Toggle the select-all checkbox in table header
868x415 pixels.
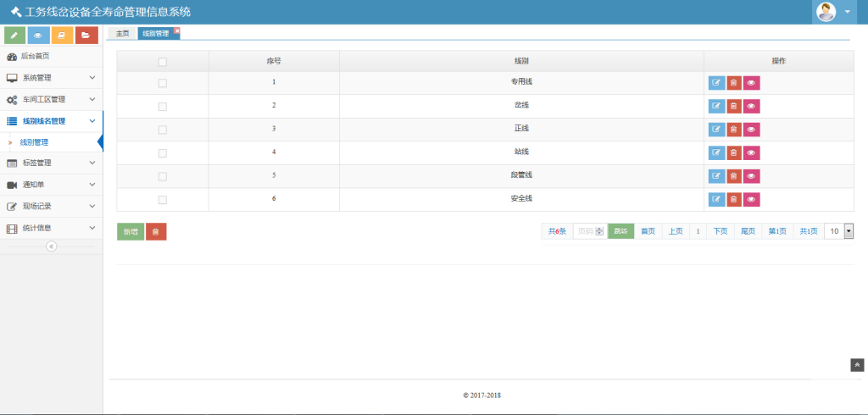[163, 62]
